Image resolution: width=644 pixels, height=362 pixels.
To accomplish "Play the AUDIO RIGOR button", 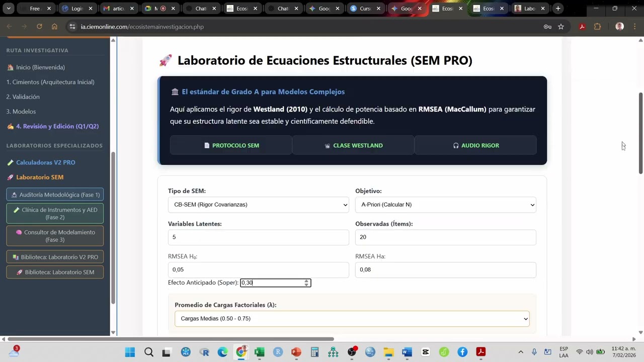I will 475,145.
